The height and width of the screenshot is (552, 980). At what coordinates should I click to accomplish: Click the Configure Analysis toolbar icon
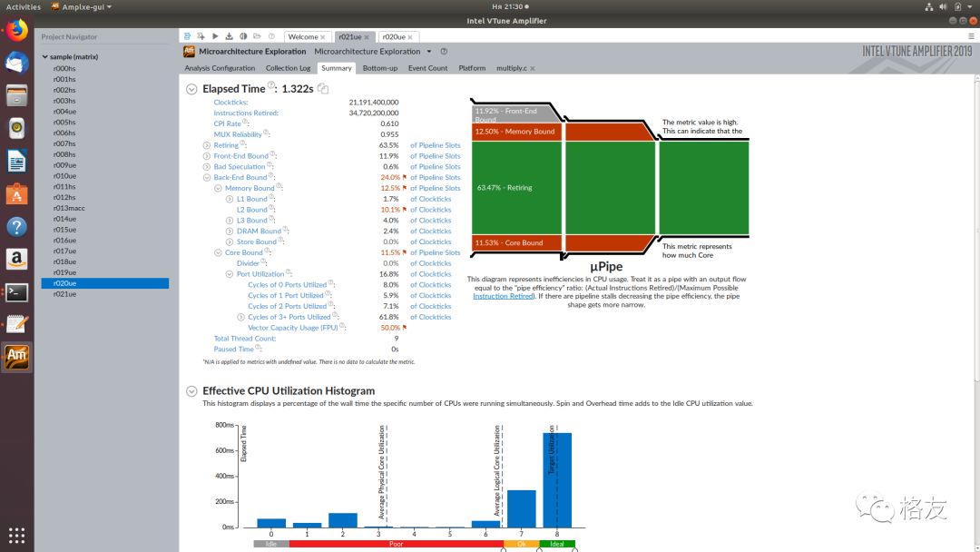(201, 36)
